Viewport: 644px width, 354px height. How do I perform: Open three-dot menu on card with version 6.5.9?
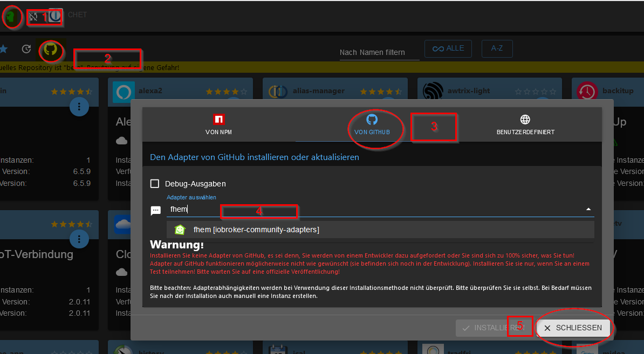coord(79,107)
